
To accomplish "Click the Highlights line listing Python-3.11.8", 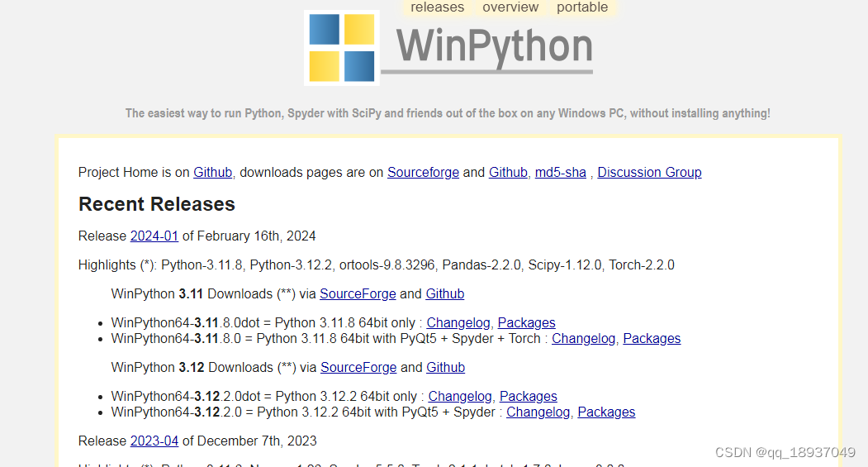I will click(376, 264).
